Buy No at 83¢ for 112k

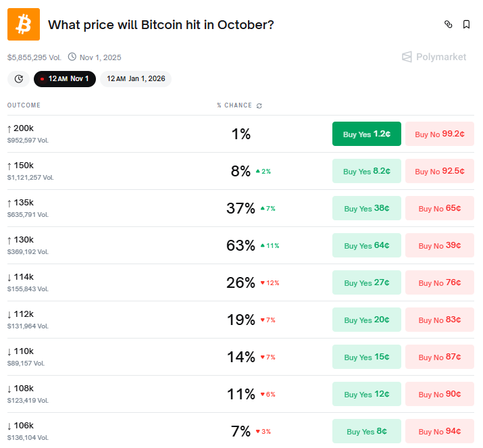click(x=439, y=320)
